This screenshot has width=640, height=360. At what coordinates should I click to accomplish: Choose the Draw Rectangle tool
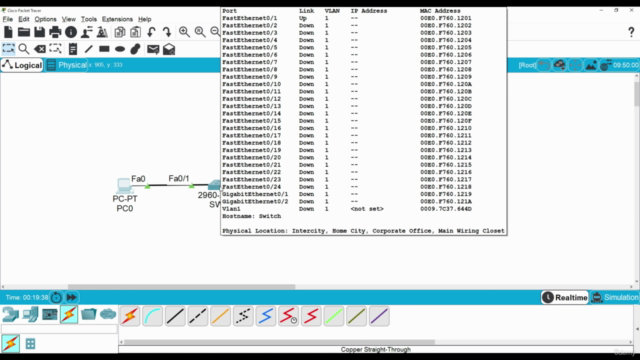[x=104, y=49]
